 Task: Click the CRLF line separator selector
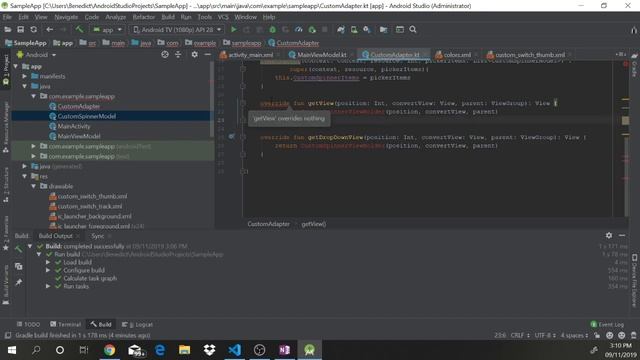(x=520, y=335)
